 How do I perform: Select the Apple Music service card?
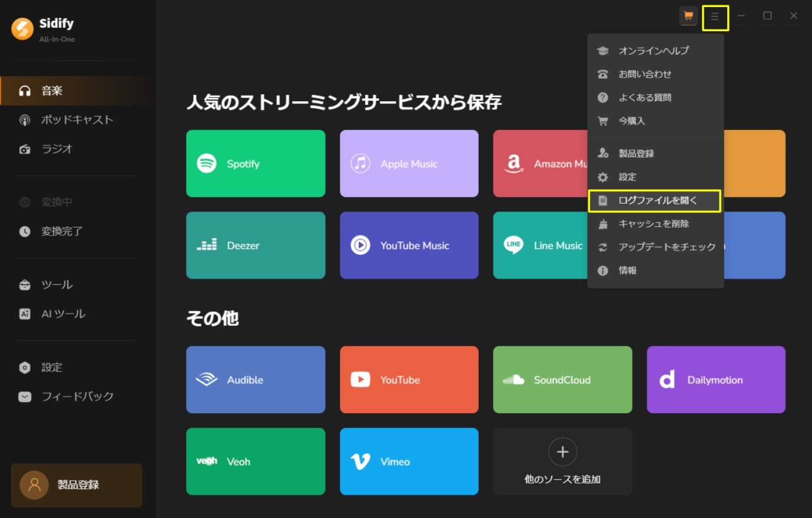click(x=409, y=164)
